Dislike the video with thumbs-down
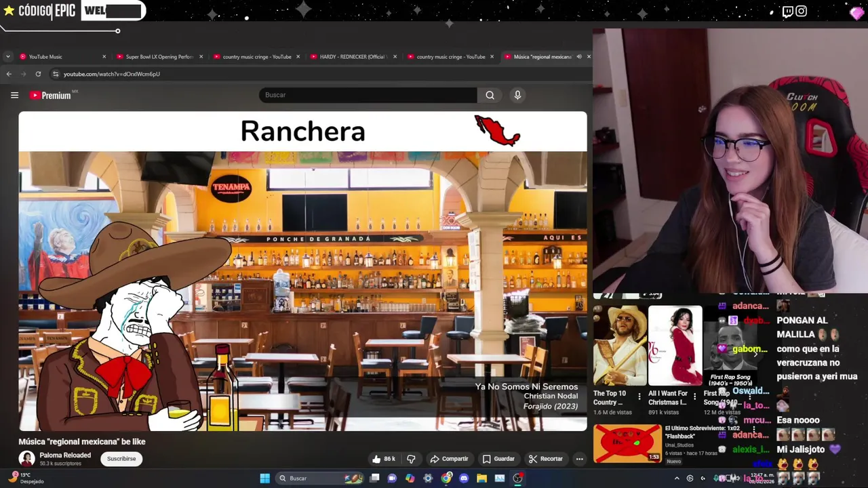The width and height of the screenshot is (868, 488). 411,459
